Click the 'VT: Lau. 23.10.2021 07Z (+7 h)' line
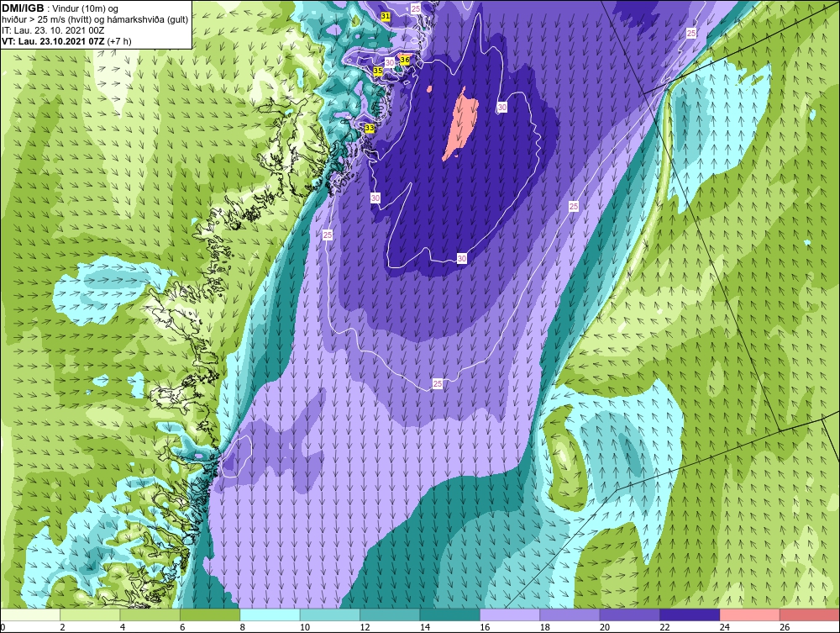840x633 pixels. pyautogui.click(x=66, y=41)
